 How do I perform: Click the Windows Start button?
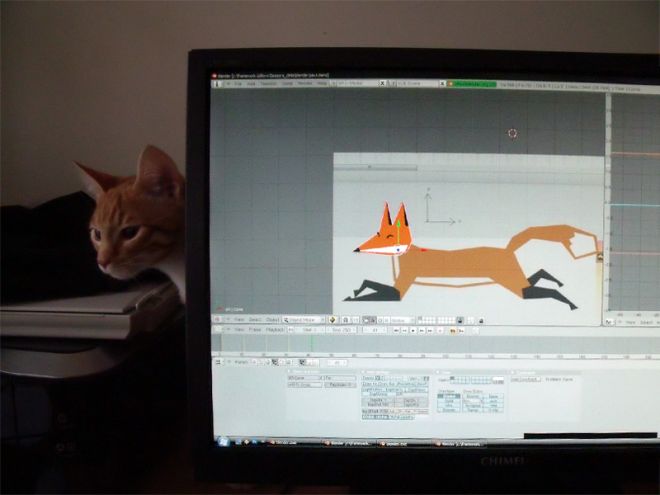pos(223,442)
